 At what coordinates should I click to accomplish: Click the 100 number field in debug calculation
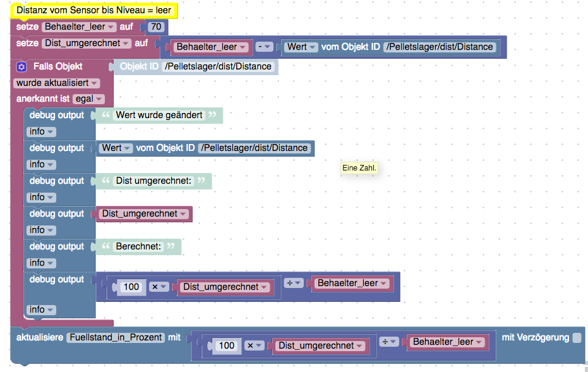tap(131, 287)
